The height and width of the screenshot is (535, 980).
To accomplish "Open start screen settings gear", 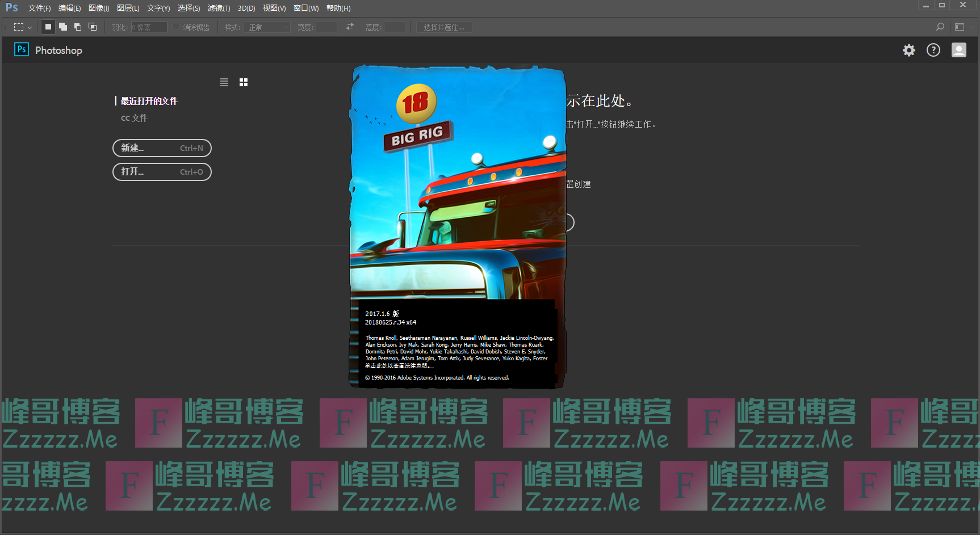I will coord(909,50).
